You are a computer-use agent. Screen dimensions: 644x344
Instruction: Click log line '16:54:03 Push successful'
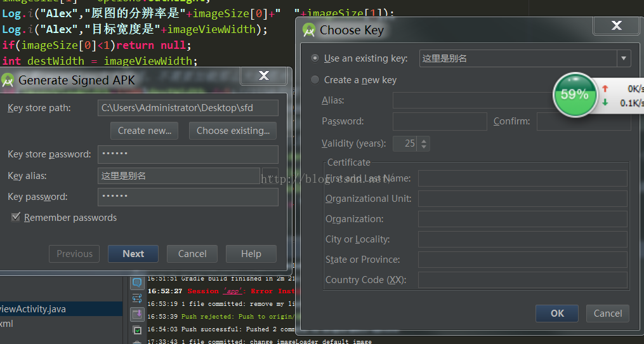pos(222,329)
